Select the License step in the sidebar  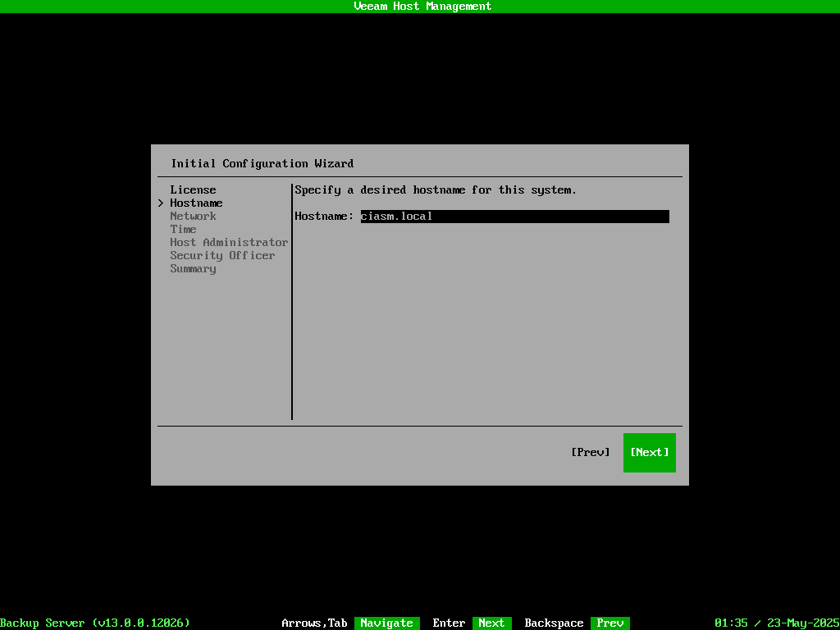tap(193, 189)
